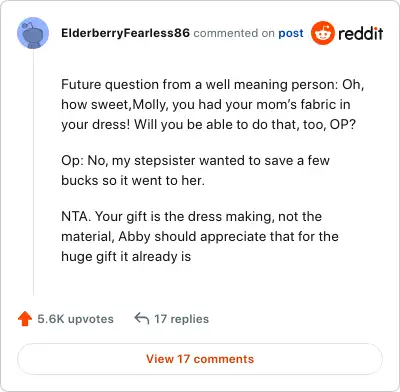Open ElderberryFearless86's user profile link
This screenshot has height=392, width=400.
click(125, 33)
